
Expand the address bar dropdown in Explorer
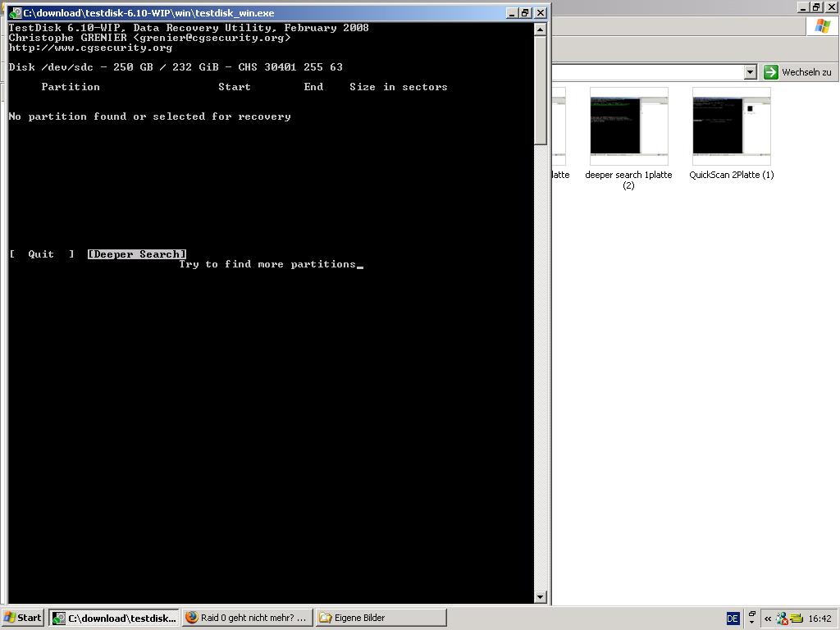pyautogui.click(x=750, y=72)
